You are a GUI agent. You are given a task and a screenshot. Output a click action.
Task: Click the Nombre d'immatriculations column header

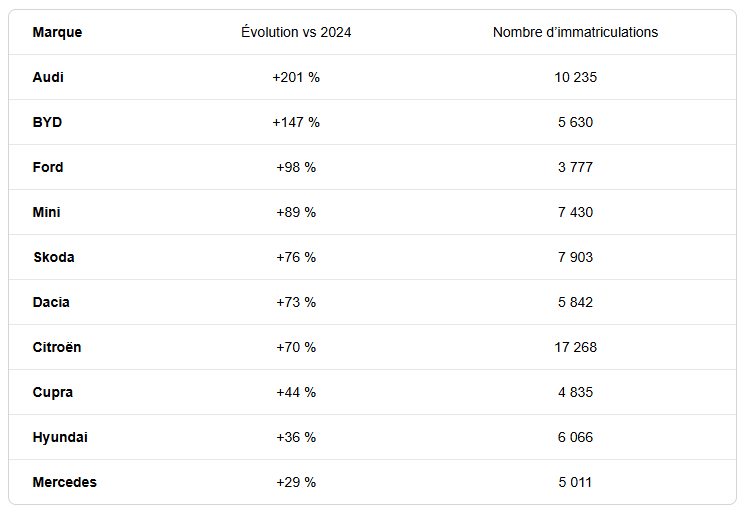click(x=575, y=32)
